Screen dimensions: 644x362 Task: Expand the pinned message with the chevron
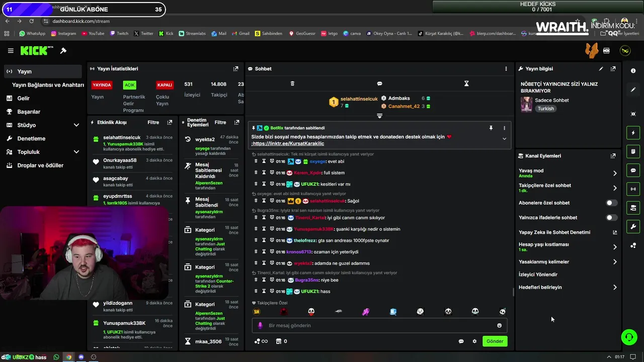[x=504, y=139]
